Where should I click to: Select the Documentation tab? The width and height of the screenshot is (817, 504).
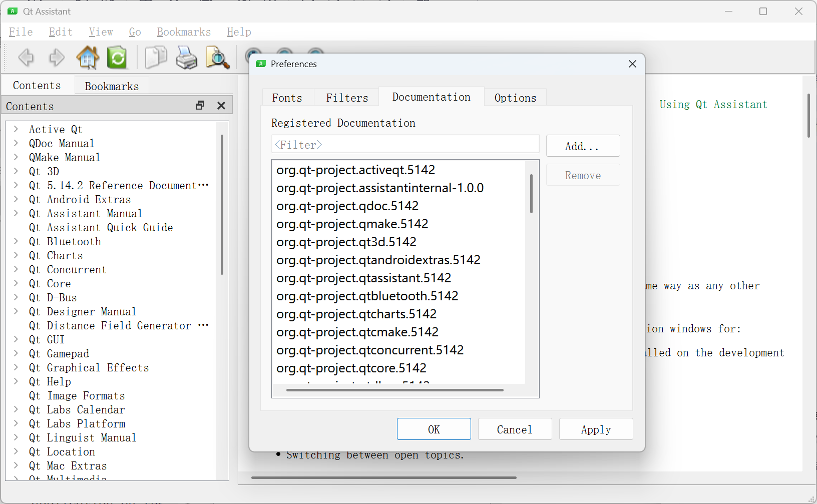pyautogui.click(x=432, y=97)
